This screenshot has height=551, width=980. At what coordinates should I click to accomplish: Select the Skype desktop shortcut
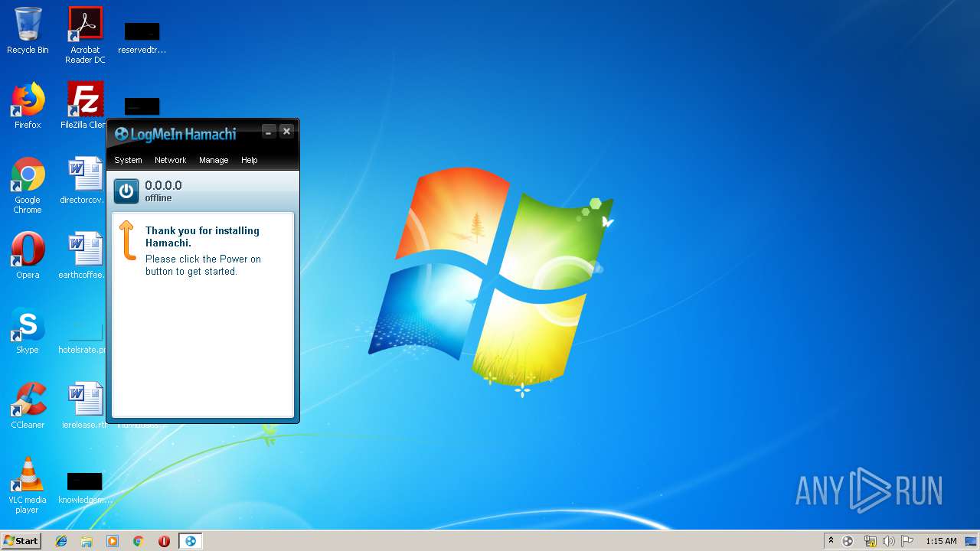[x=28, y=331]
